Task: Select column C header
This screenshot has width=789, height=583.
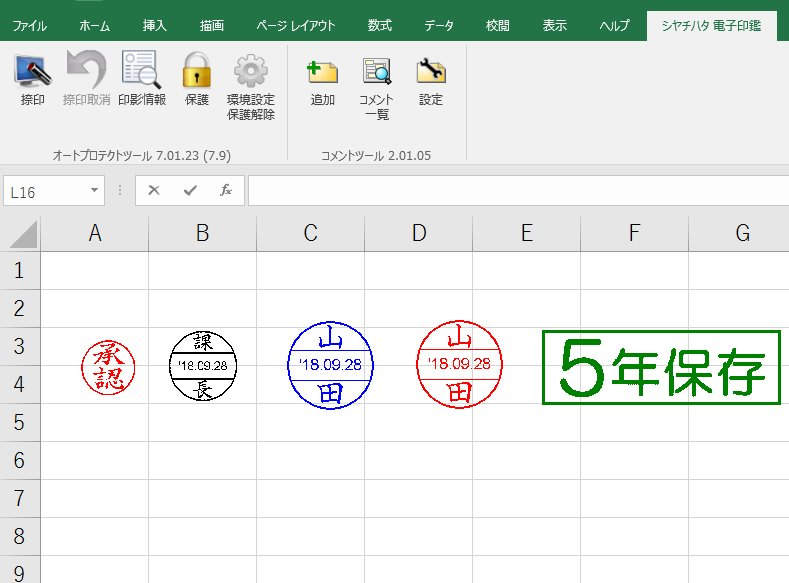Action: [x=310, y=233]
